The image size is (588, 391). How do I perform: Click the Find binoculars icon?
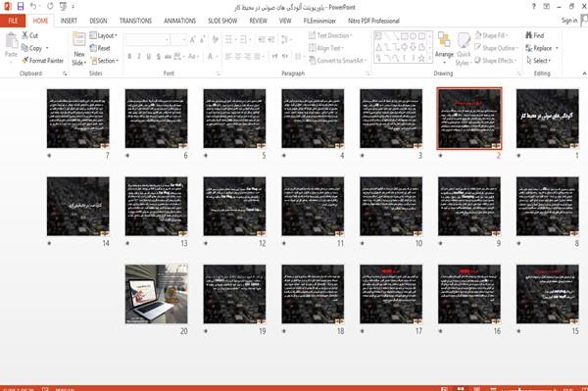529,35
